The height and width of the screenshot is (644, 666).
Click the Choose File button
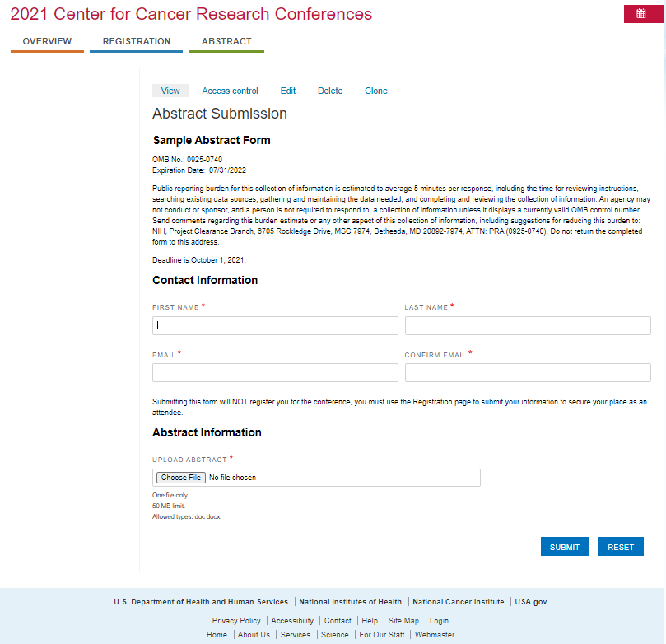click(181, 478)
